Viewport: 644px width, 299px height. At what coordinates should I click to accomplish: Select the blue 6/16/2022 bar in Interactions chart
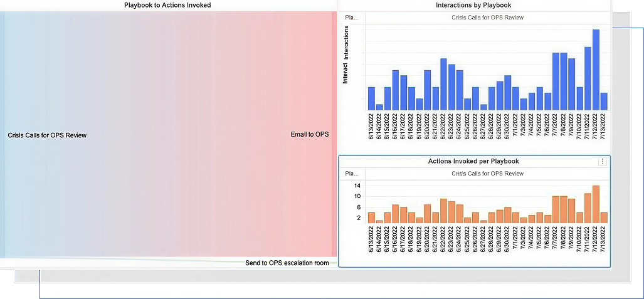(x=396, y=90)
